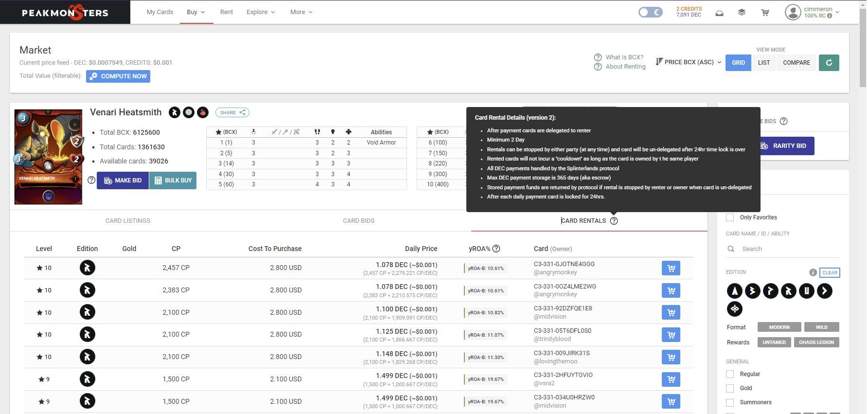868x414 pixels.
Task: Toggle the dark mode switch in header
Action: tap(650, 12)
